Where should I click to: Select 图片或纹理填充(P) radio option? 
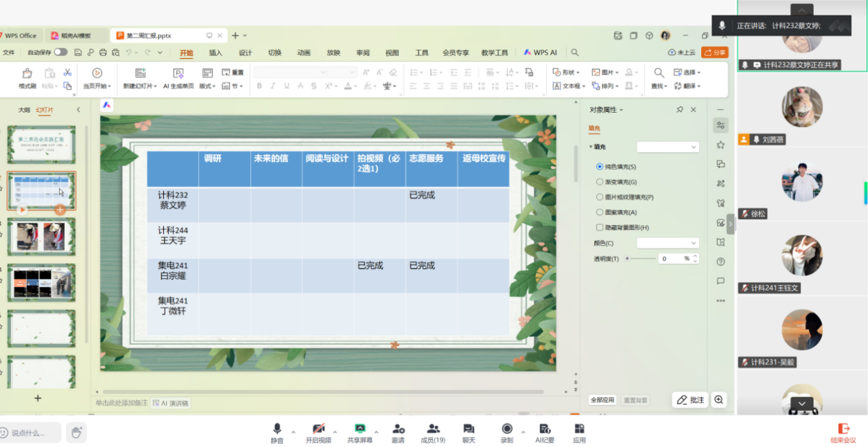click(x=600, y=197)
